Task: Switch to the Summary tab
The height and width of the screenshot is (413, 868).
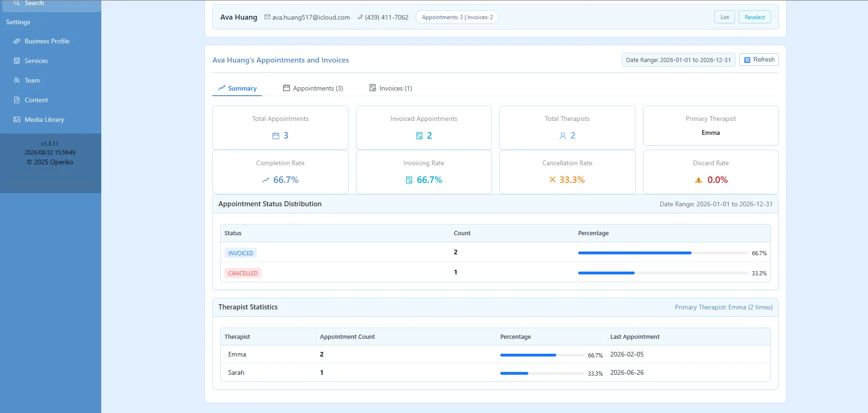Action: (237, 88)
